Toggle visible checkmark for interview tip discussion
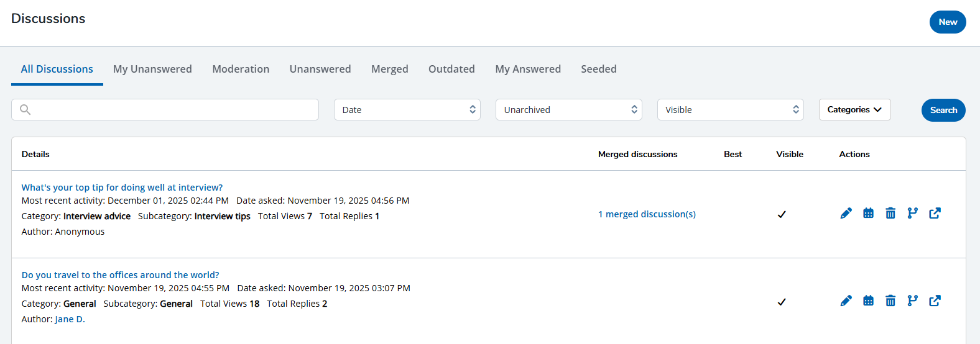 coord(782,214)
